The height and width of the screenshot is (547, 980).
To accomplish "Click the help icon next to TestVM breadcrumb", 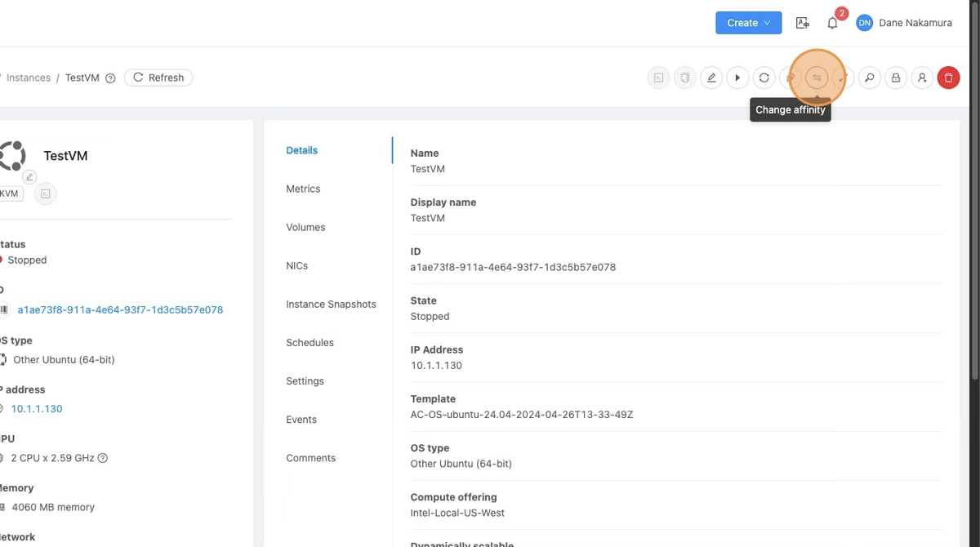I will pyautogui.click(x=110, y=78).
